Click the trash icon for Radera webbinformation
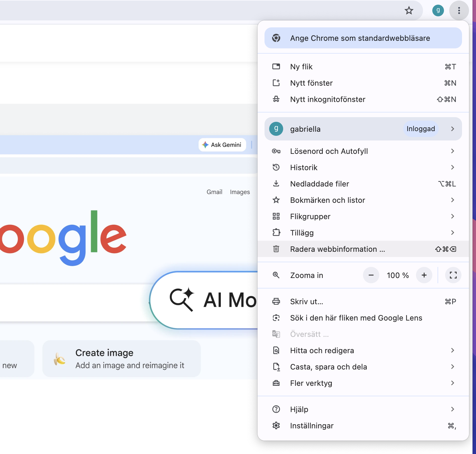 click(276, 249)
